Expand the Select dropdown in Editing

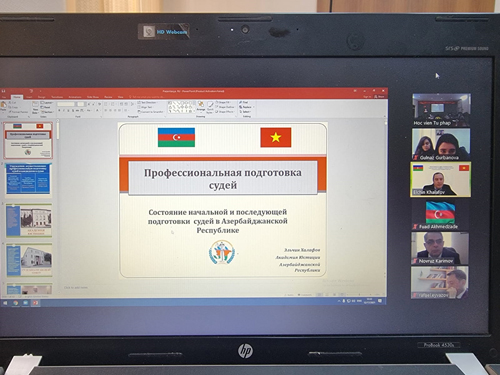pos(245,112)
